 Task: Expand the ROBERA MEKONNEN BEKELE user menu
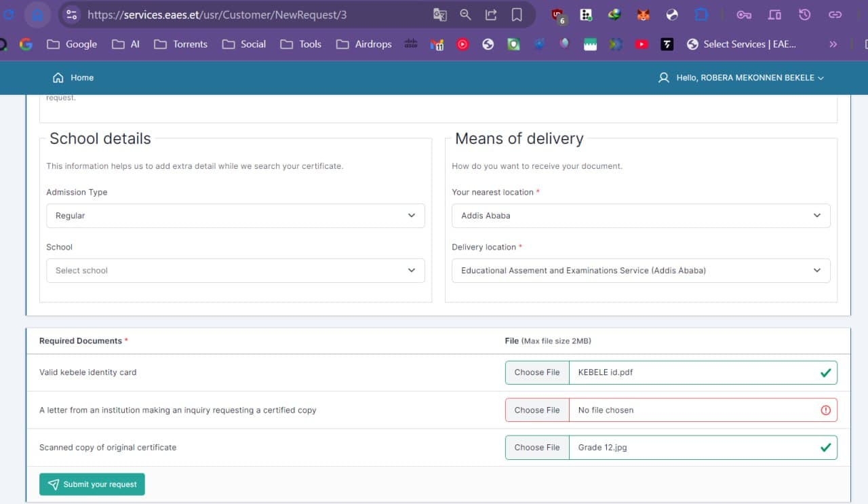[x=741, y=78]
